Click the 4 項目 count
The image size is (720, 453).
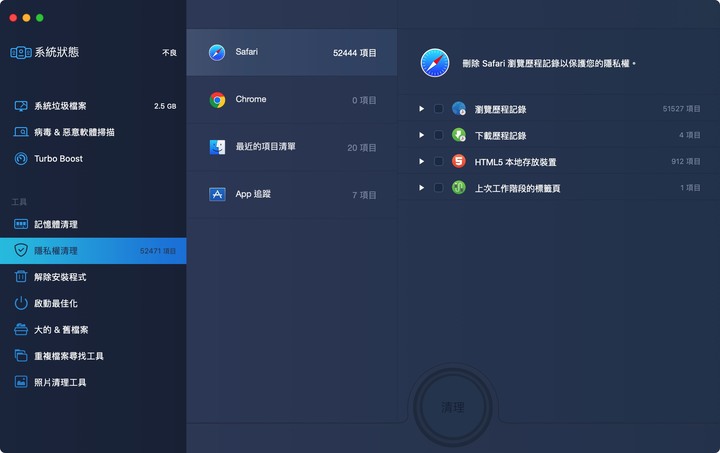(x=690, y=135)
